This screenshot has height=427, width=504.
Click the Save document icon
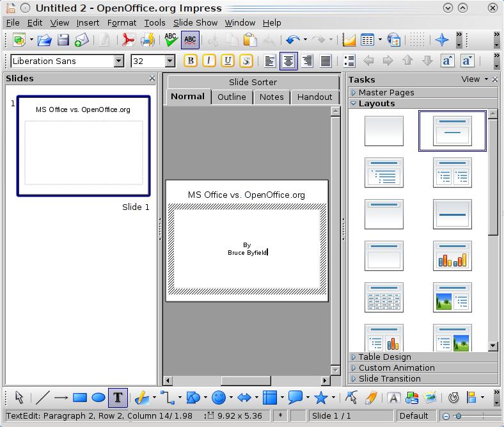(63, 40)
